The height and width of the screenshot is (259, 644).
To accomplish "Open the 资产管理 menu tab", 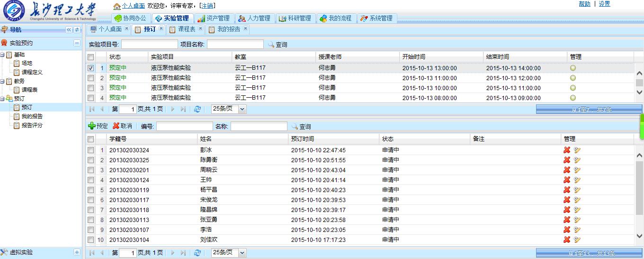I will [213, 18].
